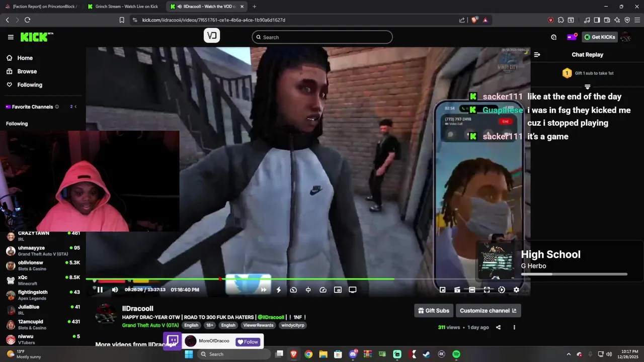Open the Grand Theft Auto V category link
This screenshot has height=362, width=644.
point(150,325)
